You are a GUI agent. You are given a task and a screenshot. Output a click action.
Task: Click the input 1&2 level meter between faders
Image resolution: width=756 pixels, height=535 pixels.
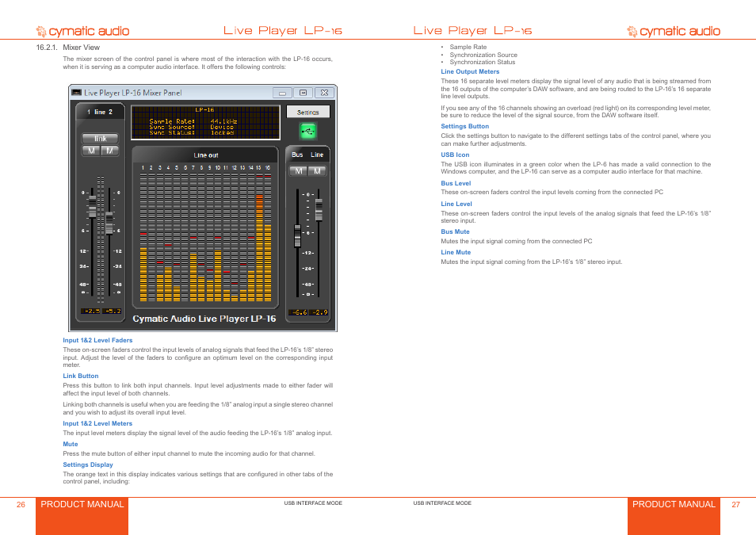(x=101, y=239)
